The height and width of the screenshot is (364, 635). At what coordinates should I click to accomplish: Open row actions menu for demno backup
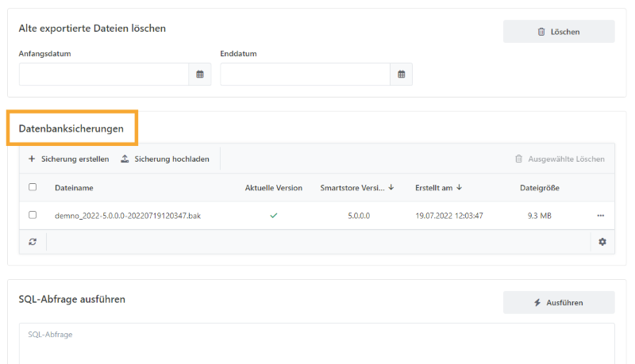pyautogui.click(x=600, y=216)
